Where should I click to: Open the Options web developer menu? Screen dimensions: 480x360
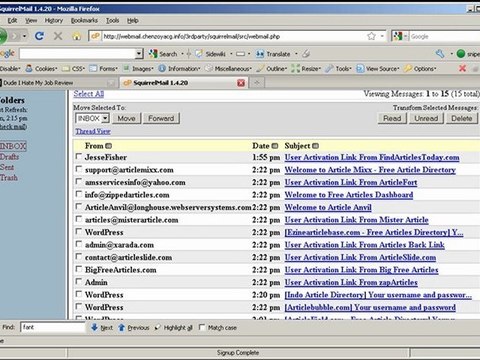(x=420, y=69)
